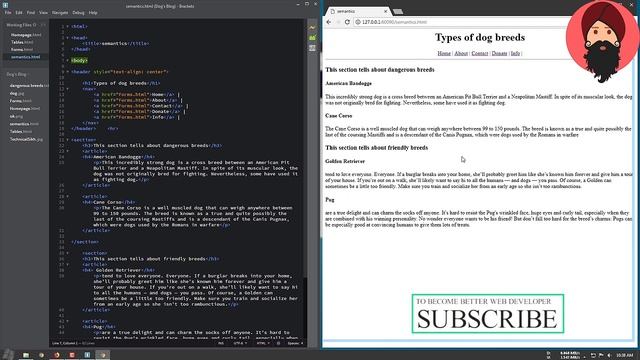This screenshot has width=640, height=360.
Task: Click the Contact link on web page
Action: click(480, 53)
